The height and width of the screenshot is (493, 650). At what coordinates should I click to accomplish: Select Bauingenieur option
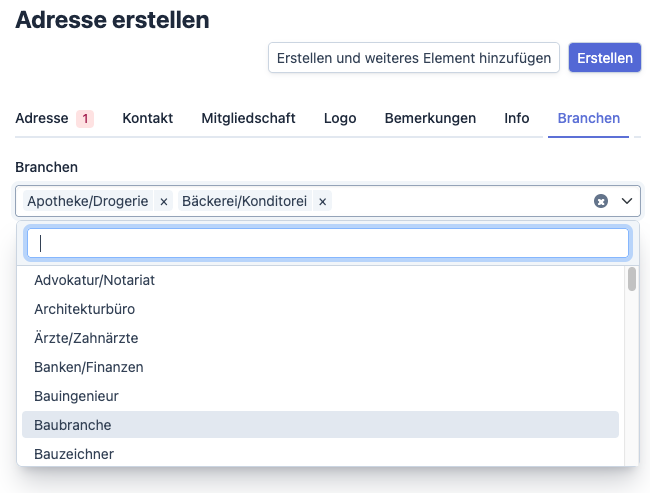point(76,396)
